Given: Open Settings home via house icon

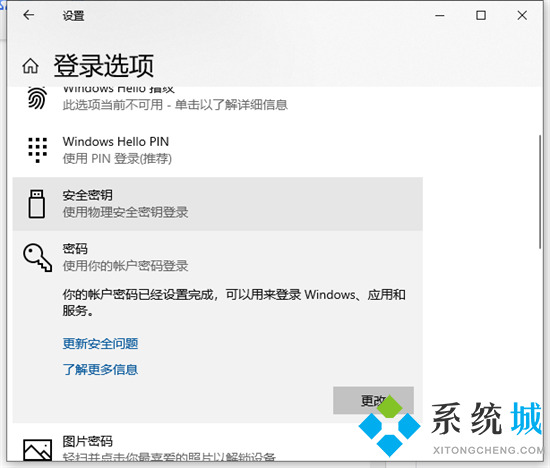Looking at the screenshot, I should [x=31, y=66].
